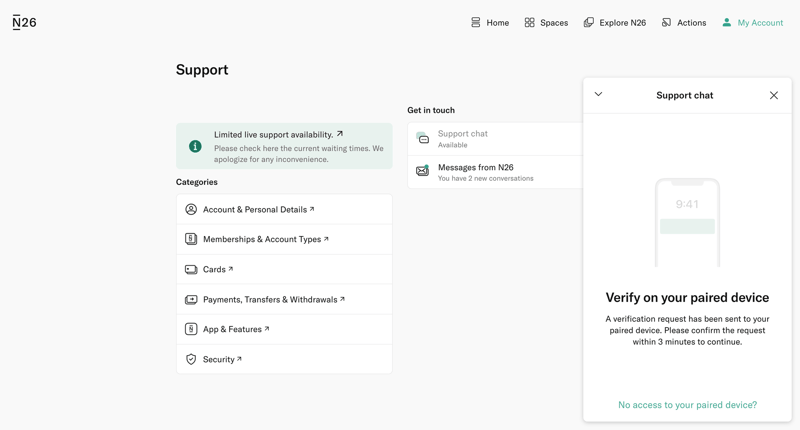Open the Home menu item

click(x=490, y=22)
